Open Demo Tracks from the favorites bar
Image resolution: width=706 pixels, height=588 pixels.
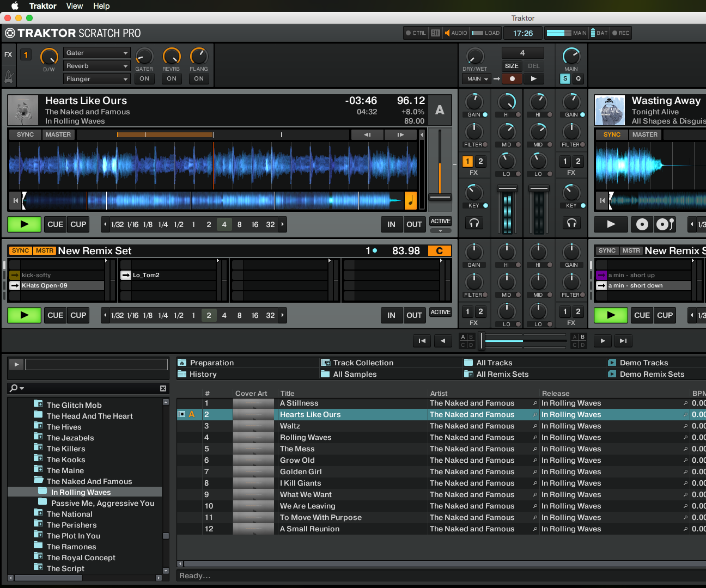click(x=638, y=363)
